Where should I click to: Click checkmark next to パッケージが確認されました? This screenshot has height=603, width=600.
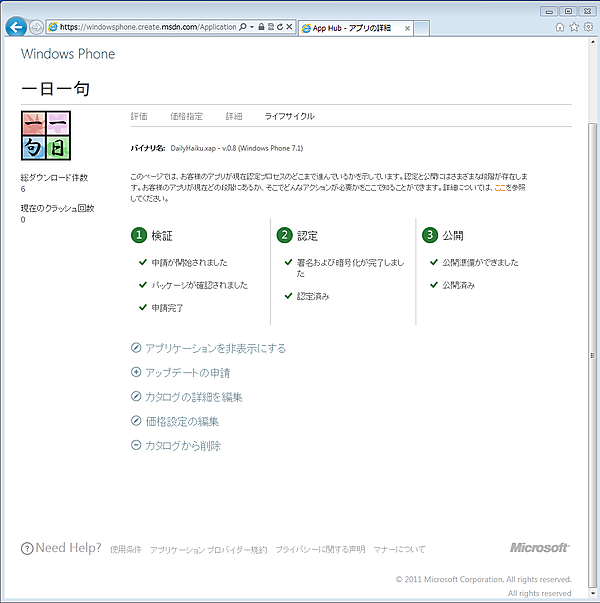(143, 285)
